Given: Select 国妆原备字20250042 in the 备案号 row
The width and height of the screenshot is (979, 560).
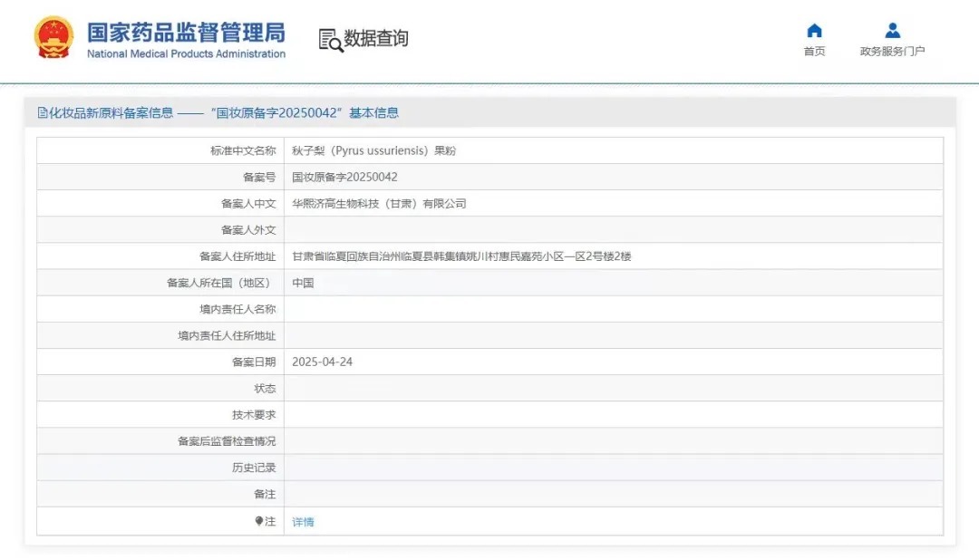Looking at the screenshot, I should (344, 178).
